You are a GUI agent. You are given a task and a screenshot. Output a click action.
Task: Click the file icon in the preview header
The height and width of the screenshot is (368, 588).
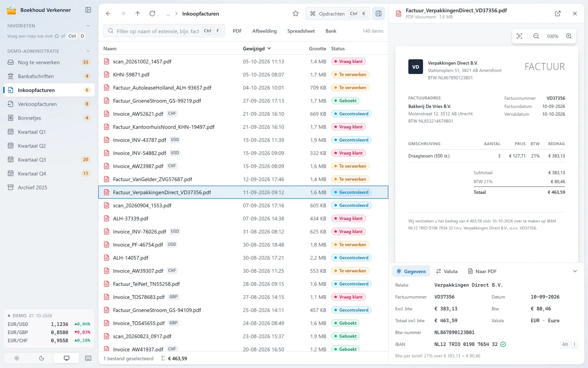[x=399, y=13]
